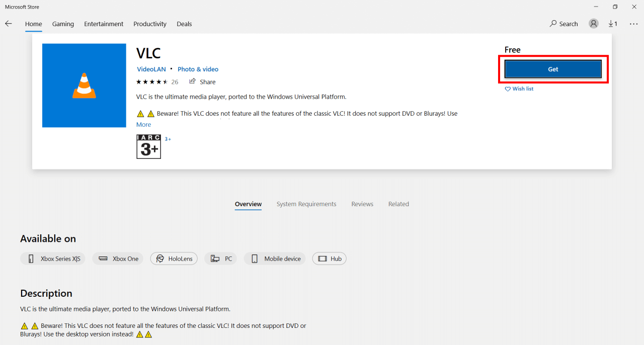
Task: Click the 26 ratings count
Action: 175,82
